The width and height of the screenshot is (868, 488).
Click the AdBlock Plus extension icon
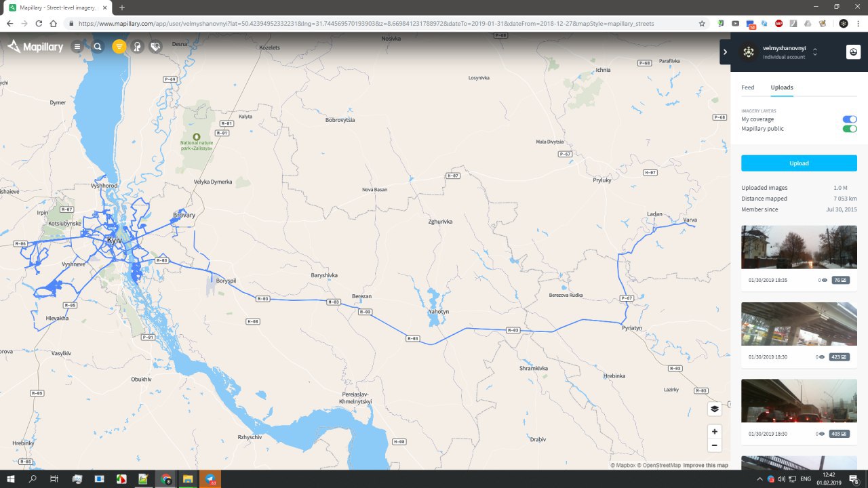pos(778,23)
